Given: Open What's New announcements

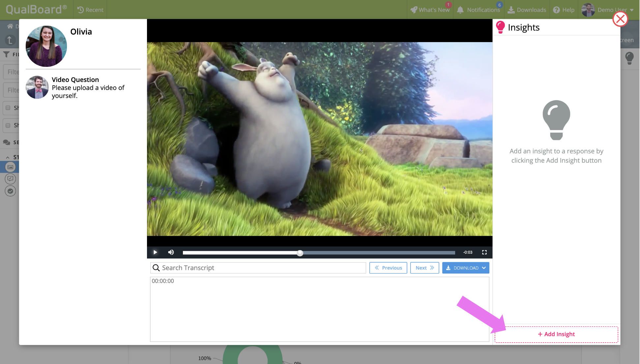Looking at the screenshot, I should point(430,10).
